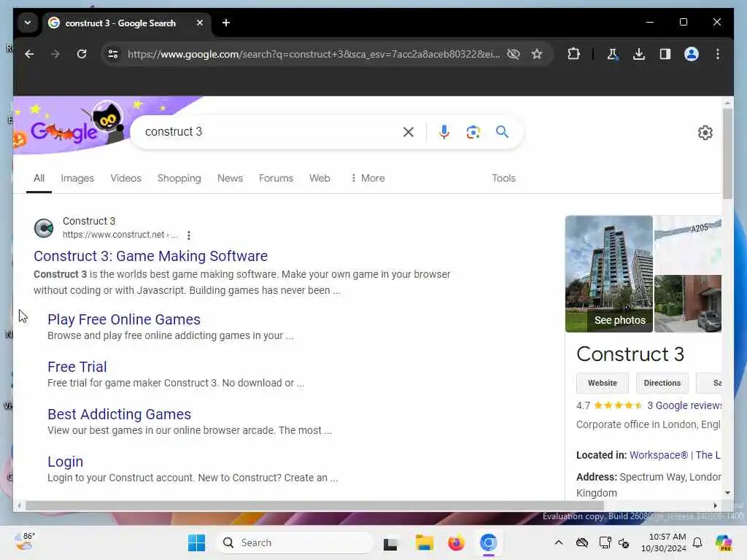This screenshot has width=747, height=560.
Task: Close the construct 3 Google Search tab
Action: click(x=200, y=23)
